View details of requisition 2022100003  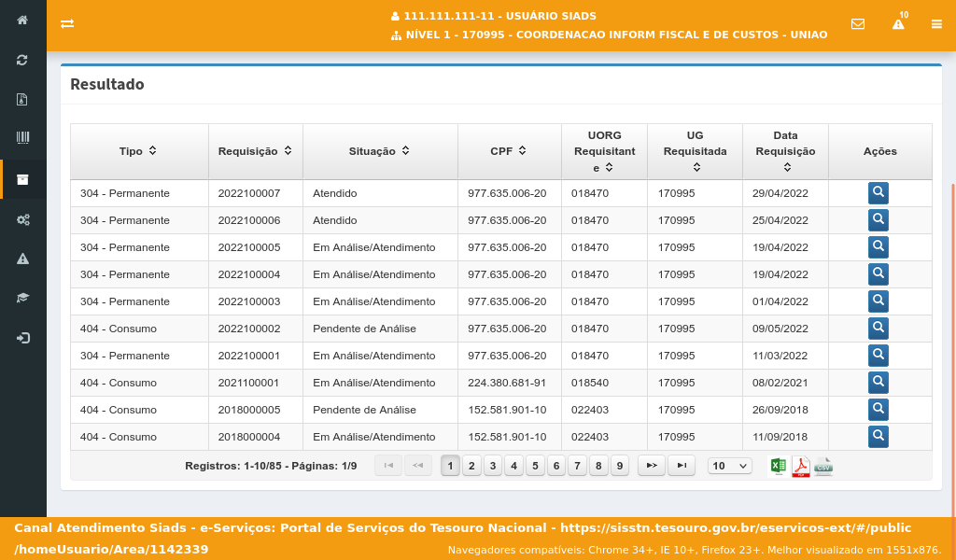click(878, 301)
